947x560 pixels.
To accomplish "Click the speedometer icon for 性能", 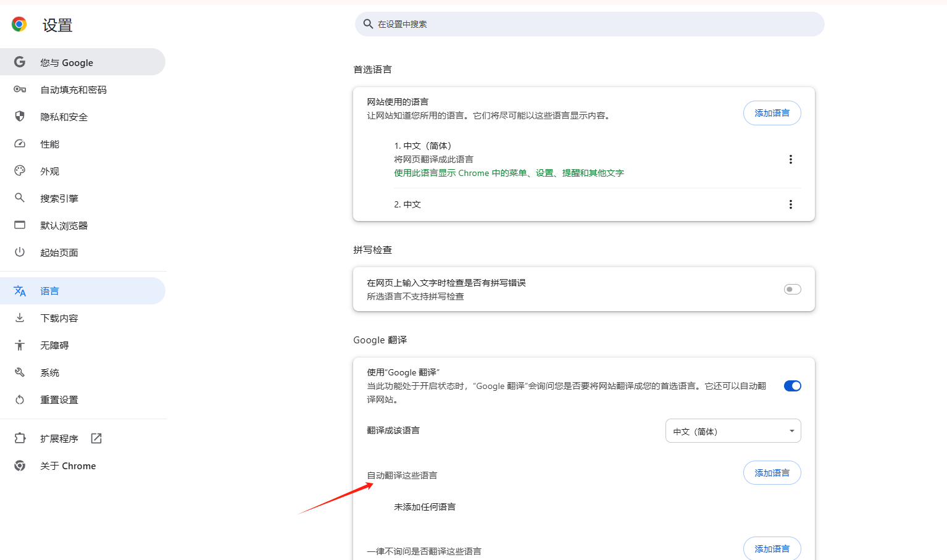I will point(20,144).
